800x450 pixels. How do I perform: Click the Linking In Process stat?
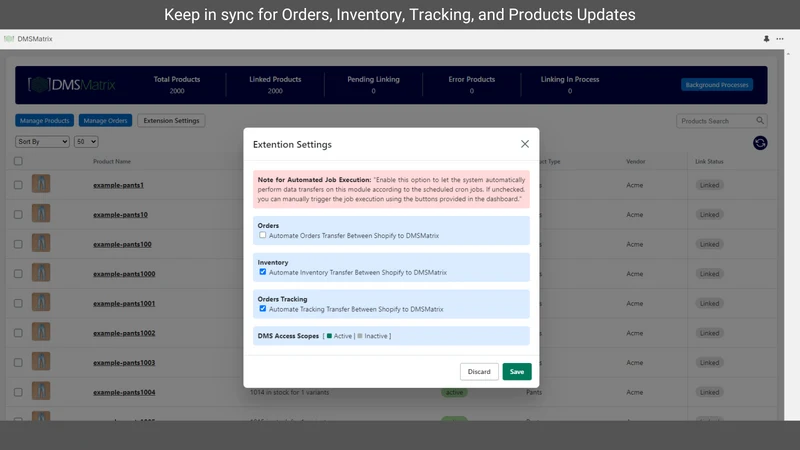tap(570, 85)
